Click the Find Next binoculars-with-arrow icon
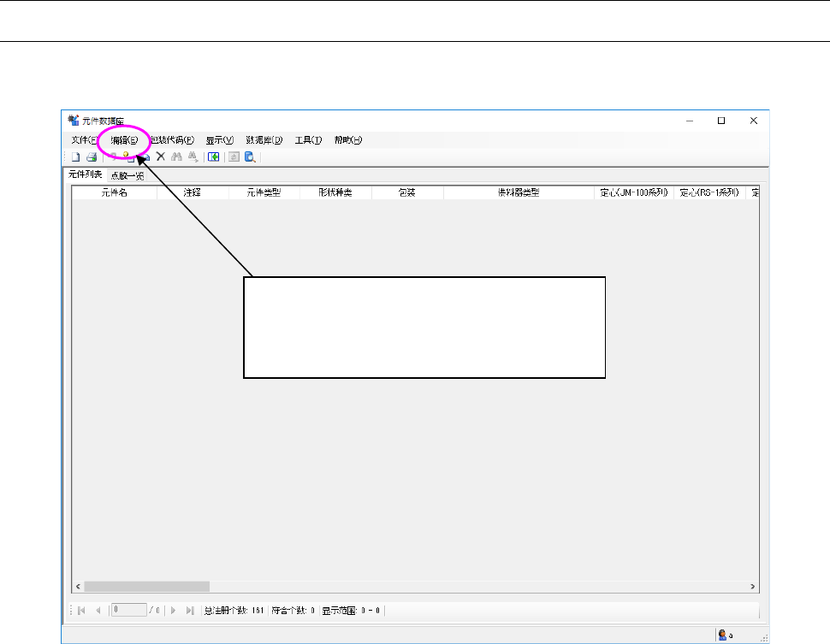830x644 pixels. [x=193, y=157]
